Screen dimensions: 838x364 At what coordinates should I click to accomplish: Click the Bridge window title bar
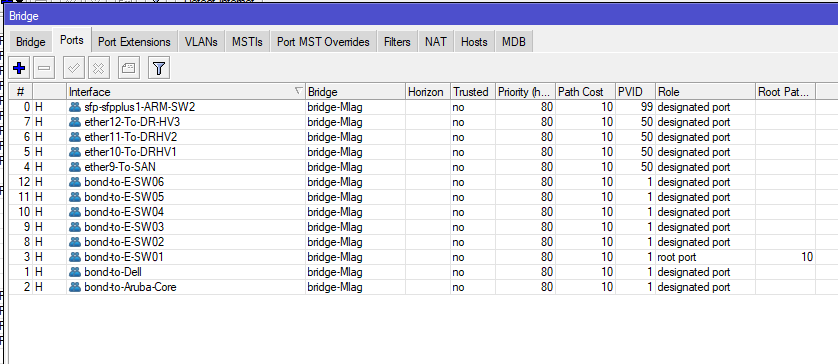[x=421, y=16]
